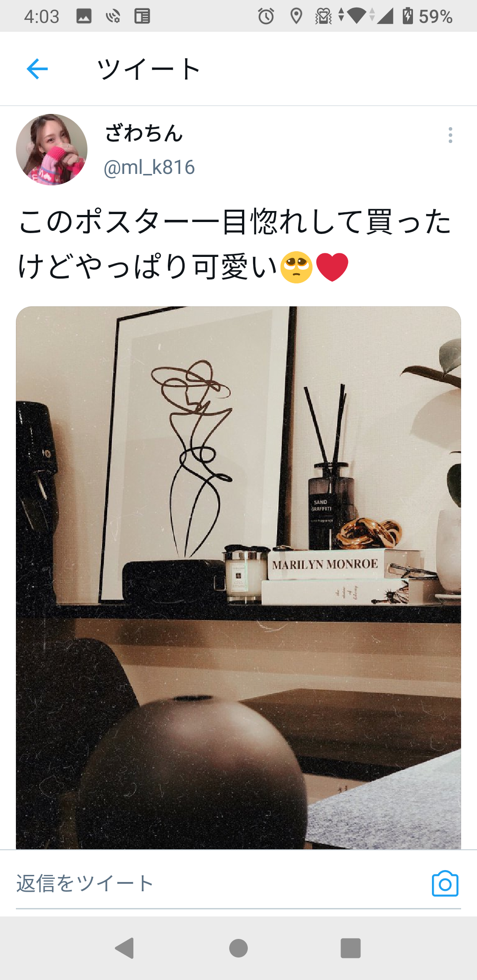Tap the news article notification icon
This screenshot has height=980, width=477.
142,16
